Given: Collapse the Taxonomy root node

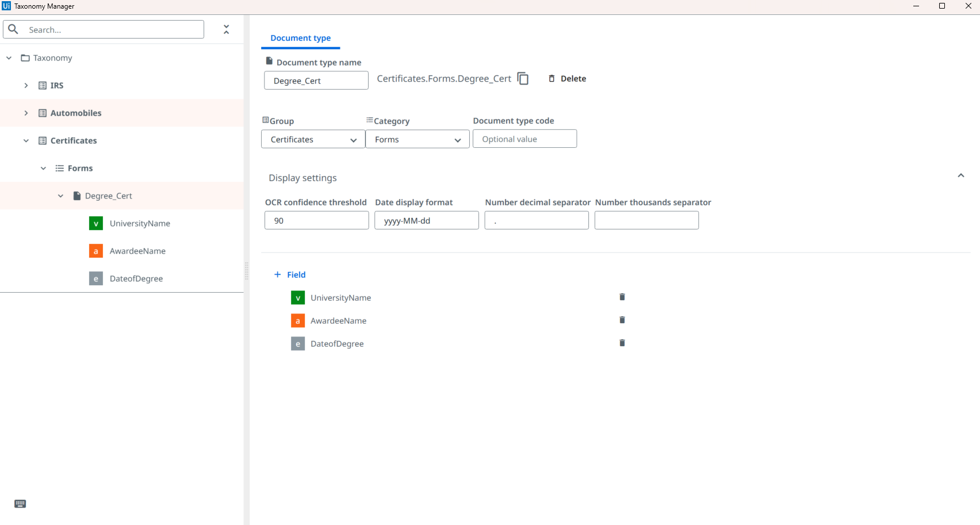Looking at the screenshot, I should (9, 58).
